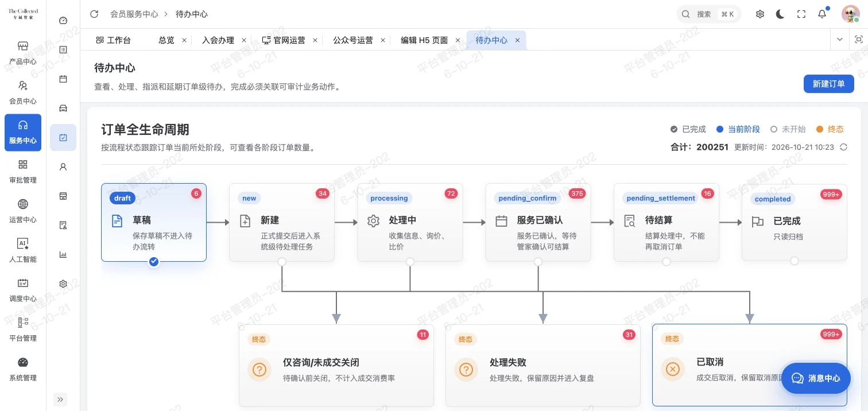Click 未开始 legend item

[x=788, y=129]
